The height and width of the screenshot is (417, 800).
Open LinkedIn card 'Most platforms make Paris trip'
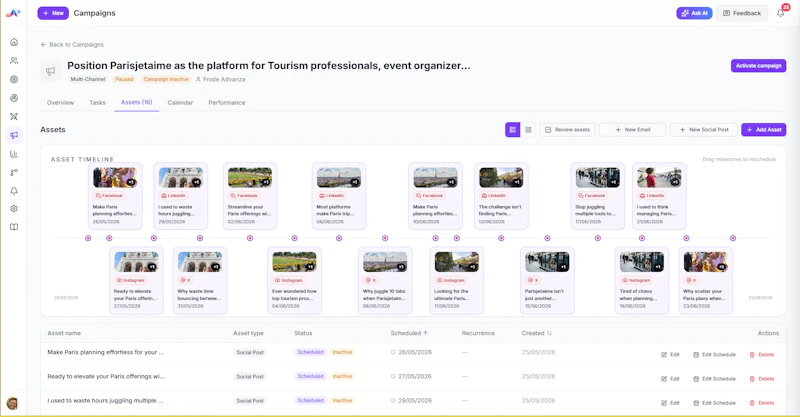(x=339, y=196)
